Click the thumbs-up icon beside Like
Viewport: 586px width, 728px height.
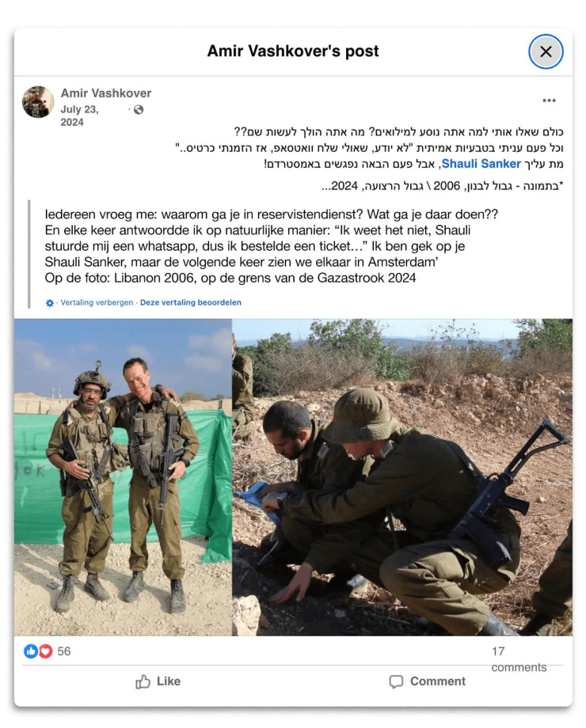pos(143,681)
